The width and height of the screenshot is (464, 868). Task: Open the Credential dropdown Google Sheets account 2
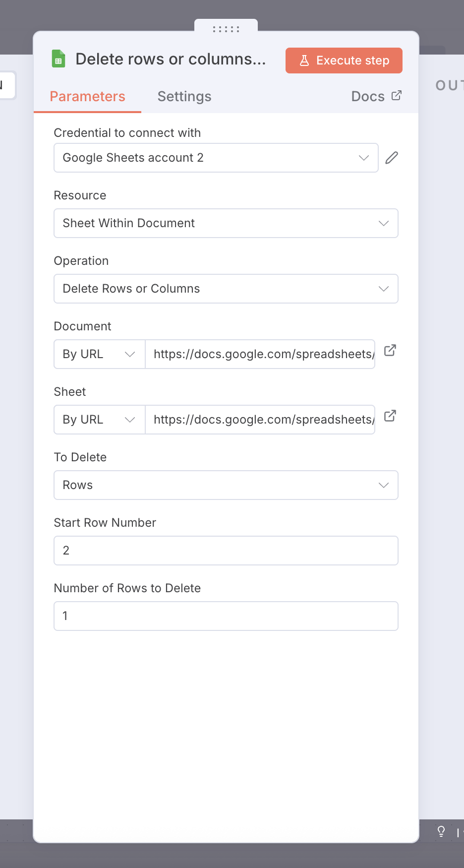point(216,158)
